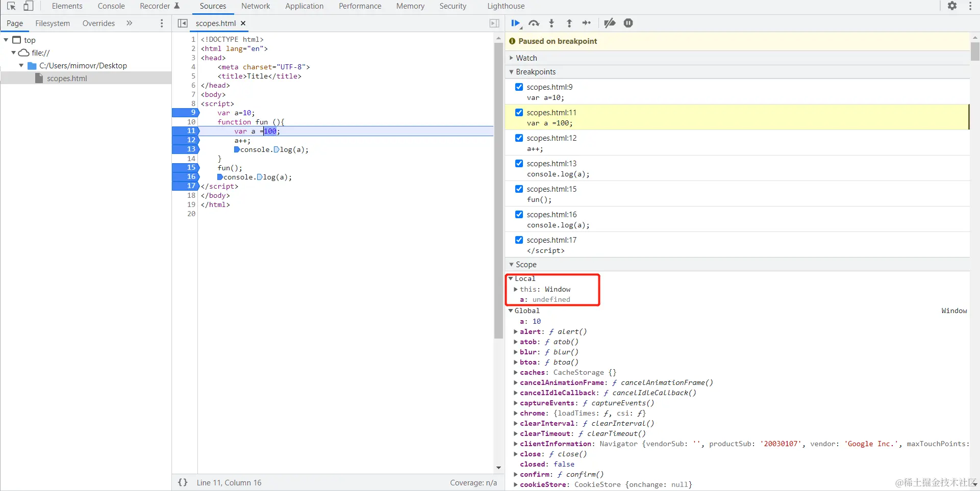This screenshot has width=980, height=491.
Task: Collapse the Global scope
Action: click(x=511, y=311)
